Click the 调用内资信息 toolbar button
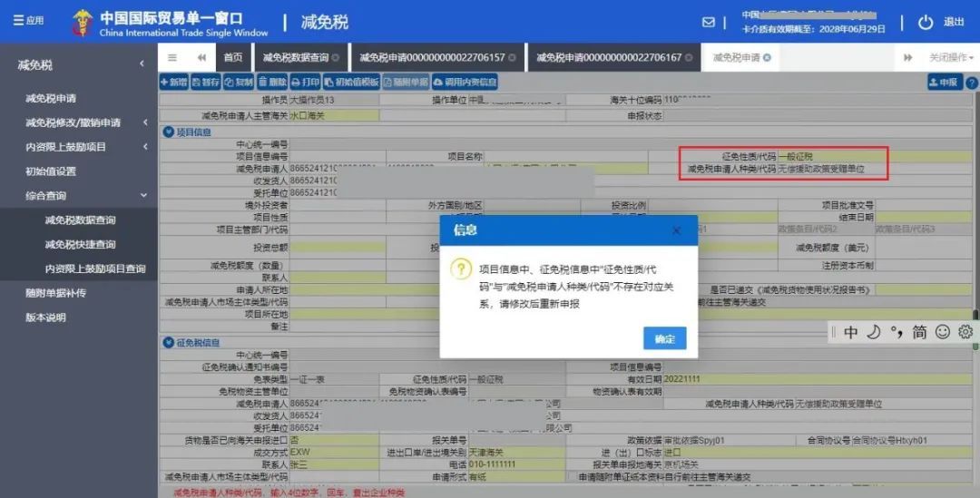 tap(465, 82)
